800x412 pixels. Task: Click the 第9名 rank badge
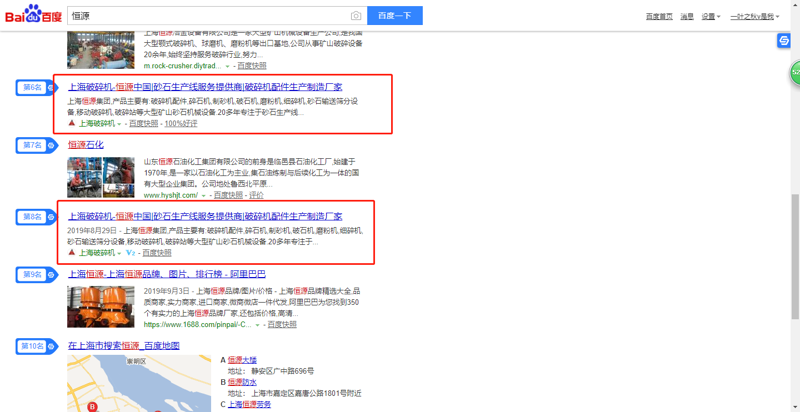coord(35,275)
